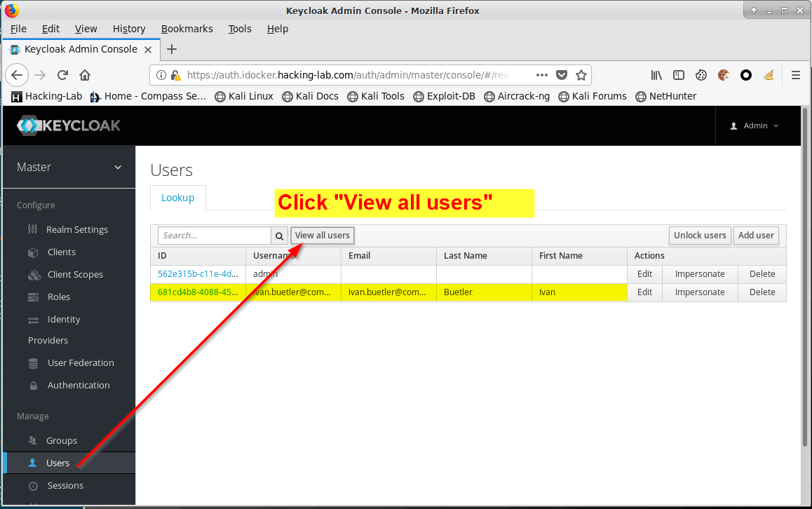Go to the Firefox Home page icon
The image size is (812, 509).
pyautogui.click(x=85, y=75)
